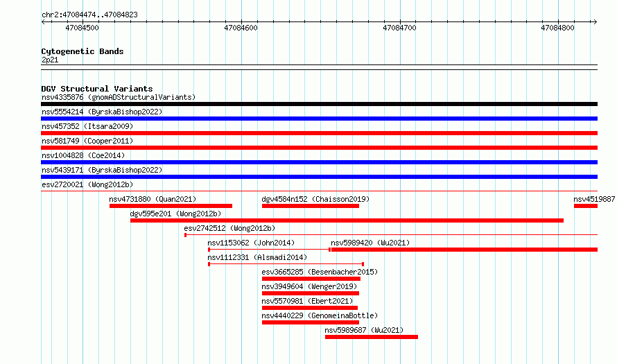Click the nsv4440229 GenomeinaBottle red bar

[x=311, y=322]
